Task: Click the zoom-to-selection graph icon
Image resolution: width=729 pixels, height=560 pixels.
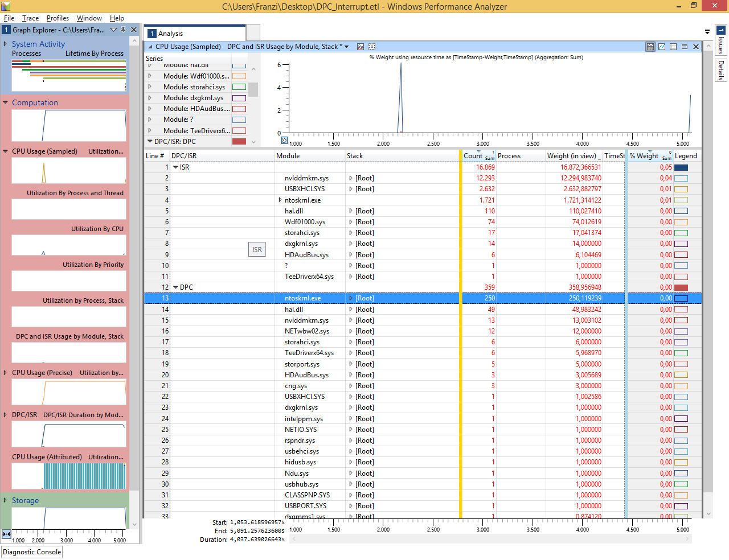Action: pyautogui.click(x=360, y=47)
